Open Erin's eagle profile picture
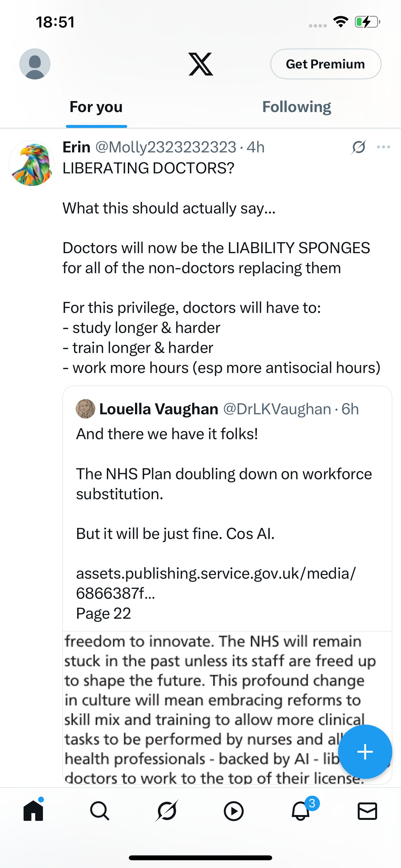401x868 pixels. (x=32, y=163)
